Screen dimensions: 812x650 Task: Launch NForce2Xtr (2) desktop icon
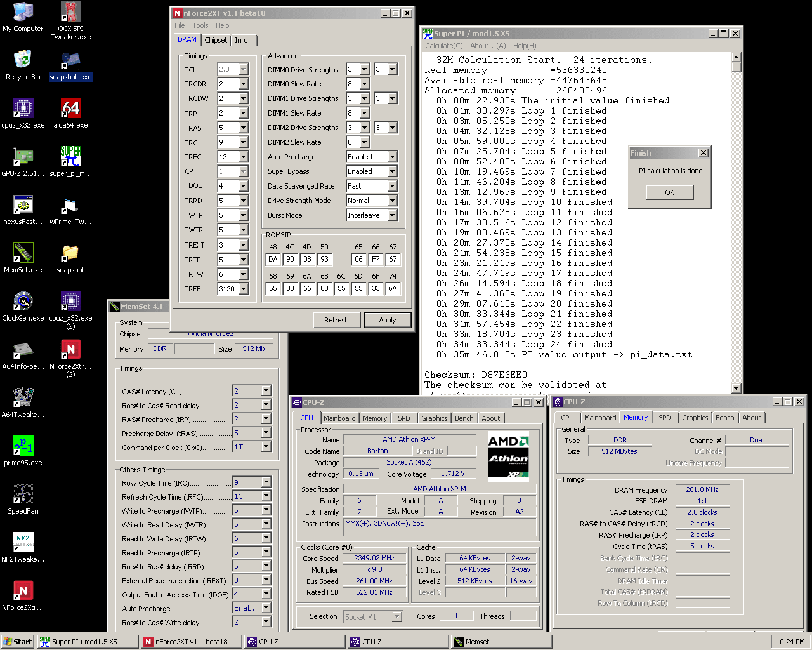(70, 350)
